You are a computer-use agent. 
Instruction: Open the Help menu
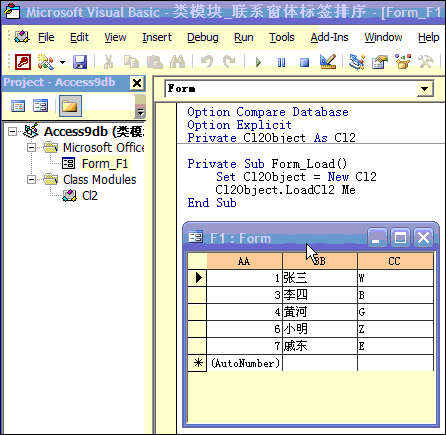(x=429, y=37)
